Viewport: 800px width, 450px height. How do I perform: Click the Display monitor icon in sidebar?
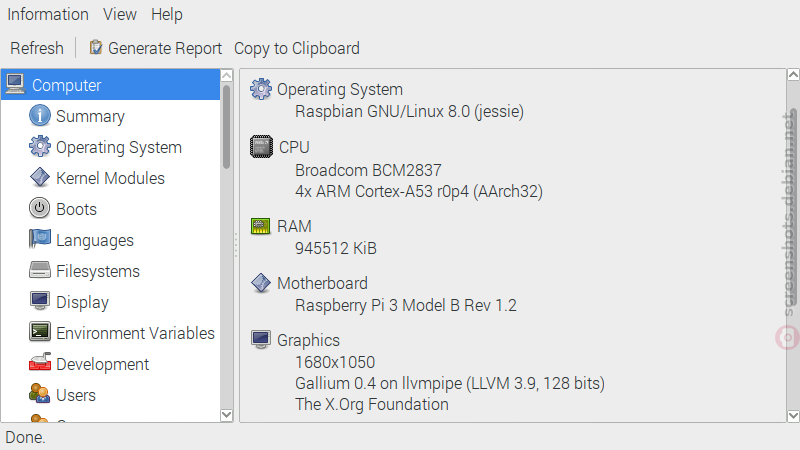40,301
